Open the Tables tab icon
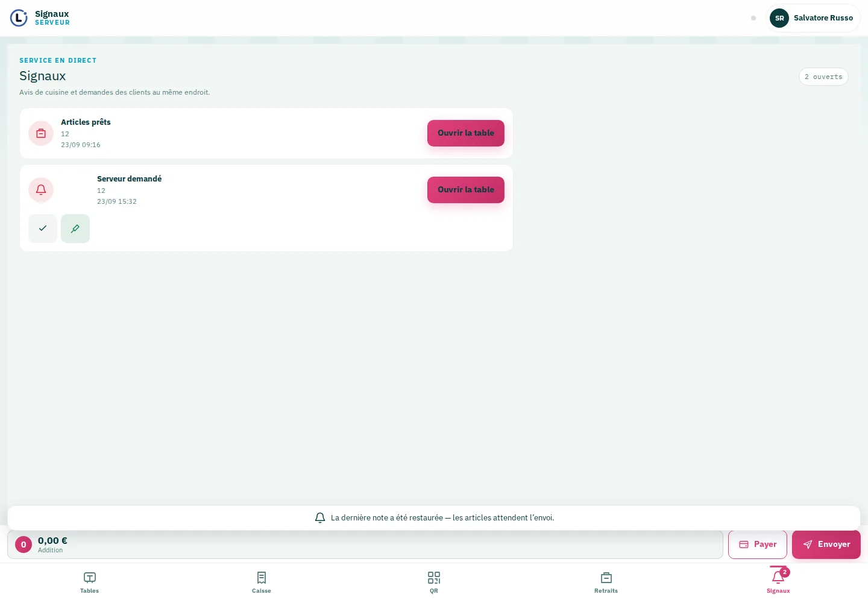Screen dimensions: 868x603 tap(89, 578)
